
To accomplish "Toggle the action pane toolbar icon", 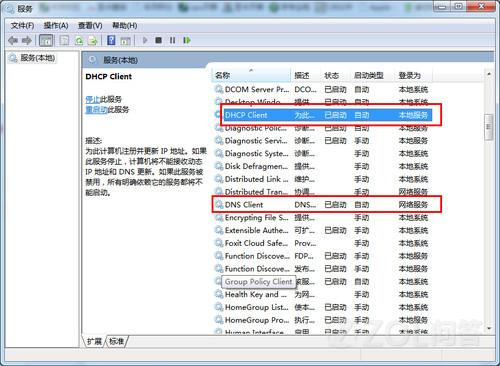I will 125,40.
